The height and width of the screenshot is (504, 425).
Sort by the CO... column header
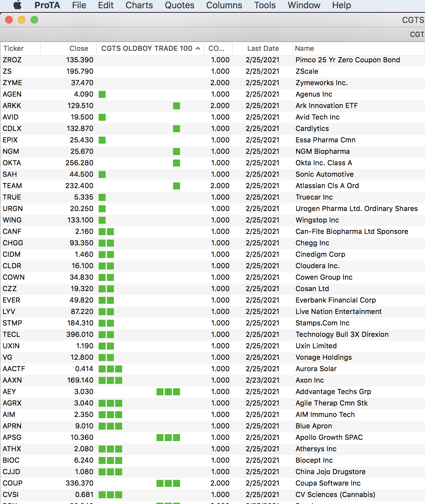coord(218,48)
